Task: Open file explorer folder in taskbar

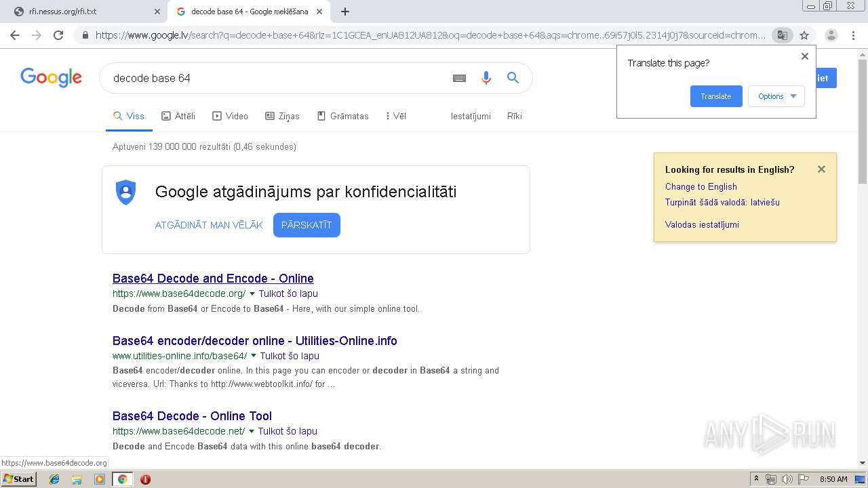Action: point(77,479)
